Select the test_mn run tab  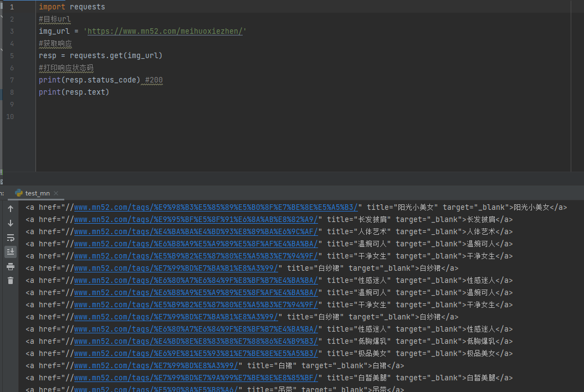[37, 193]
